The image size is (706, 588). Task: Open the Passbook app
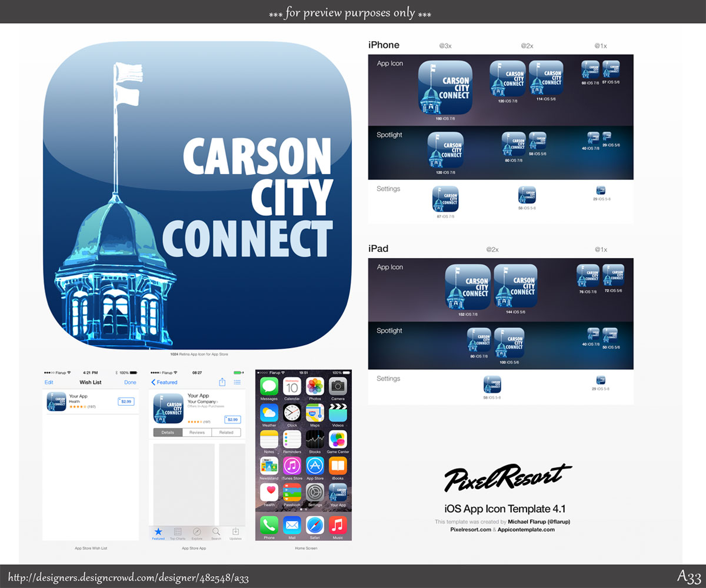(292, 492)
